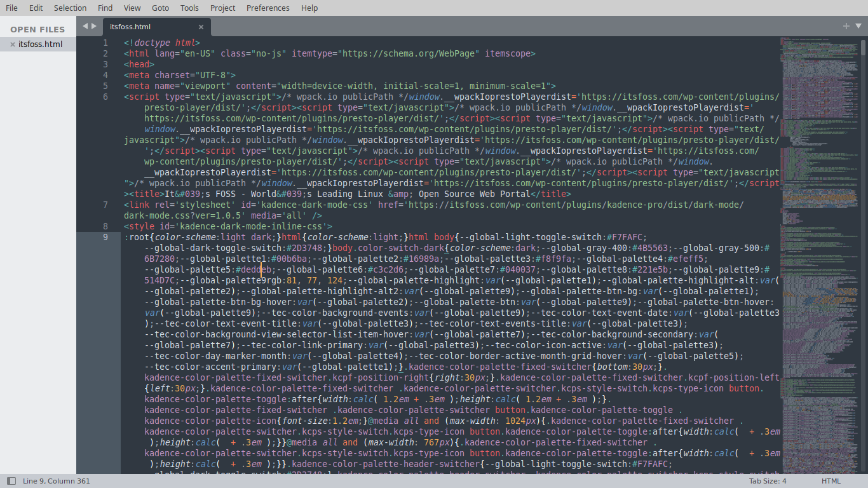Open a new tab with the plus icon
The image size is (868, 488).
[x=846, y=26]
